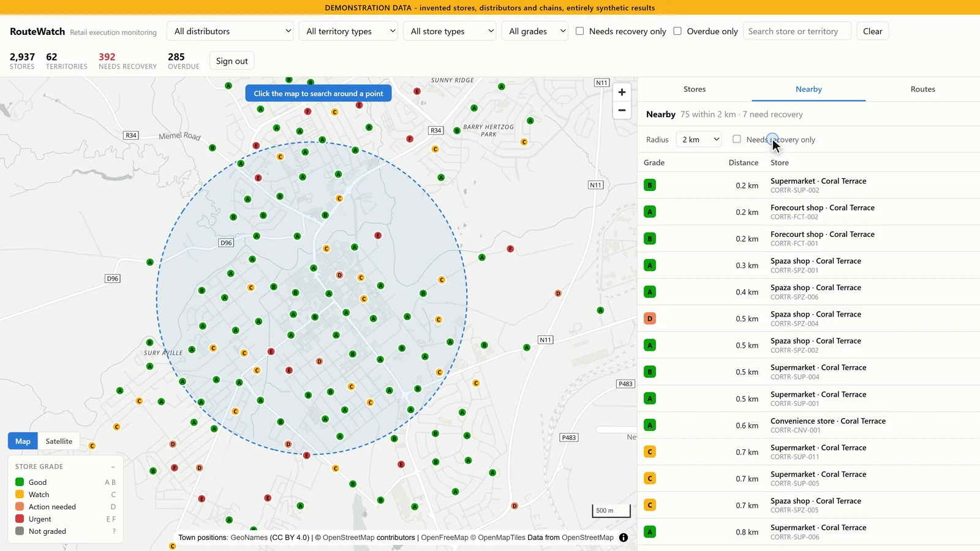Click grade A badge for CORTR-CNV-001
The width and height of the screenshot is (980, 551).
point(650,425)
